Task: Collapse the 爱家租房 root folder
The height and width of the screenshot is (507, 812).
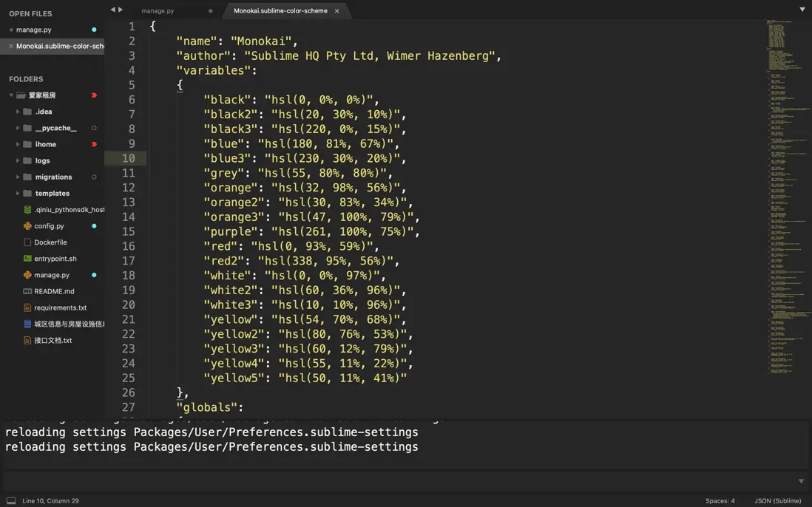Action: point(11,95)
